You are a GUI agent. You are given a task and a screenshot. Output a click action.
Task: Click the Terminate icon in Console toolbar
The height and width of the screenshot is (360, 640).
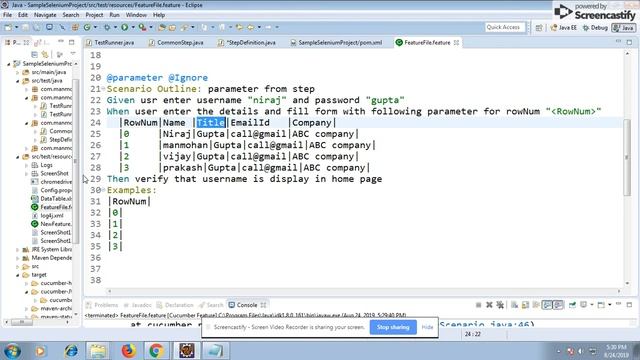click(x=478, y=305)
